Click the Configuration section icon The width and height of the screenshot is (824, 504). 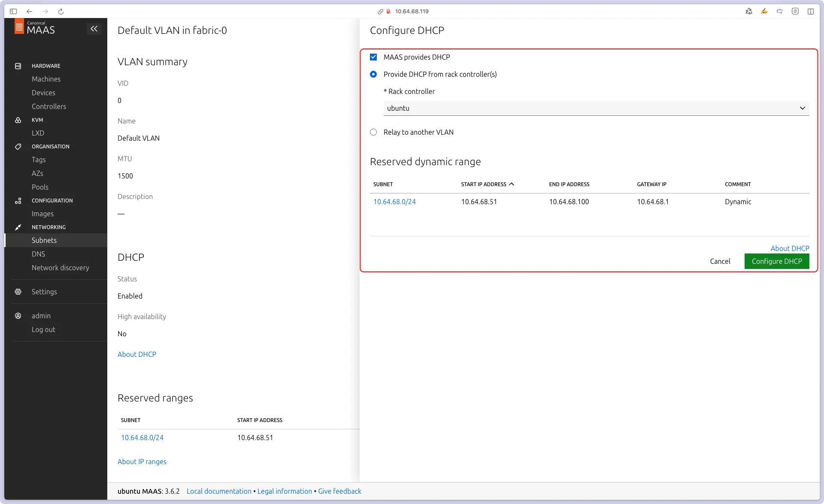pos(18,201)
